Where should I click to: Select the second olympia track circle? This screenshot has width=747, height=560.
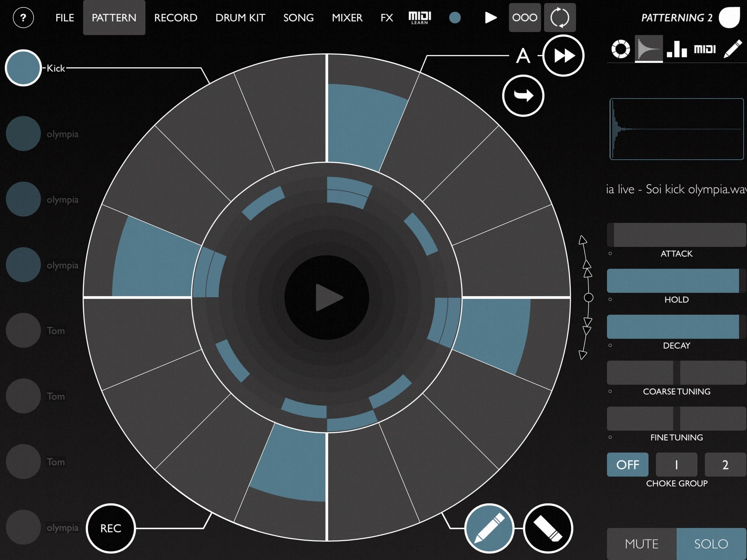23,199
